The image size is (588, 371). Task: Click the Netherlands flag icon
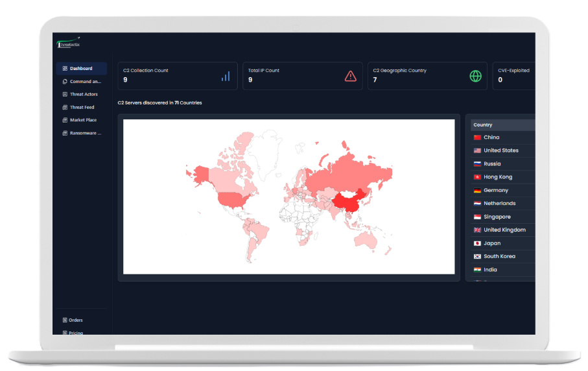[x=477, y=203]
